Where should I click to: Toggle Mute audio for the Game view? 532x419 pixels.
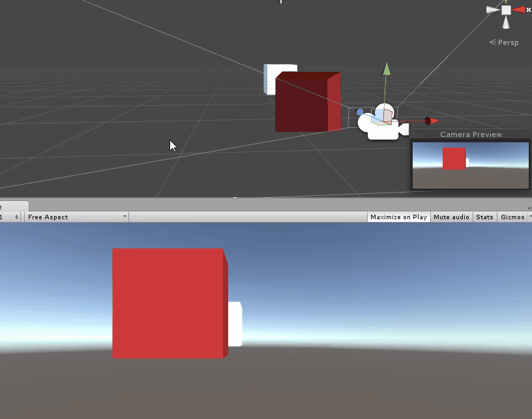[451, 217]
